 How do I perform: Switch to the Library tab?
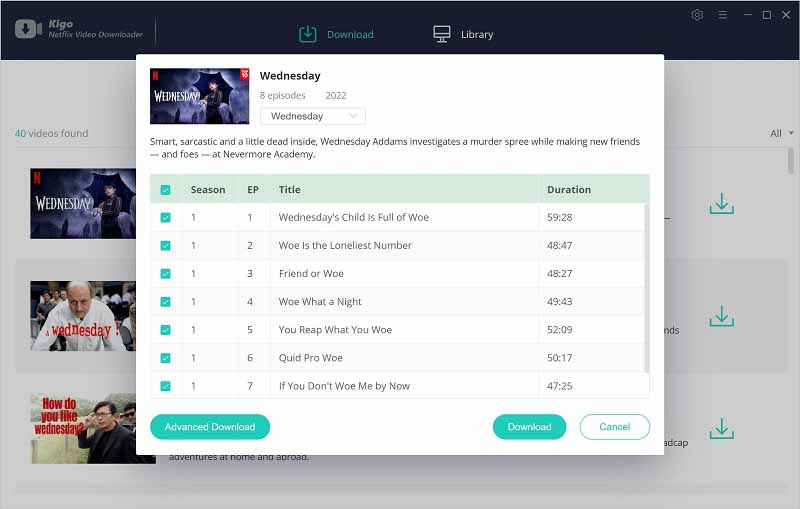pyautogui.click(x=463, y=34)
